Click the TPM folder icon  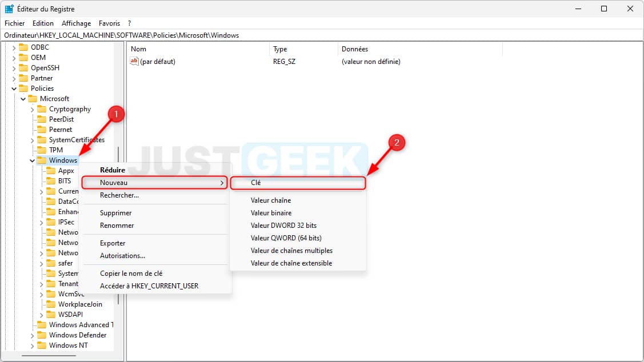(x=42, y=150)
